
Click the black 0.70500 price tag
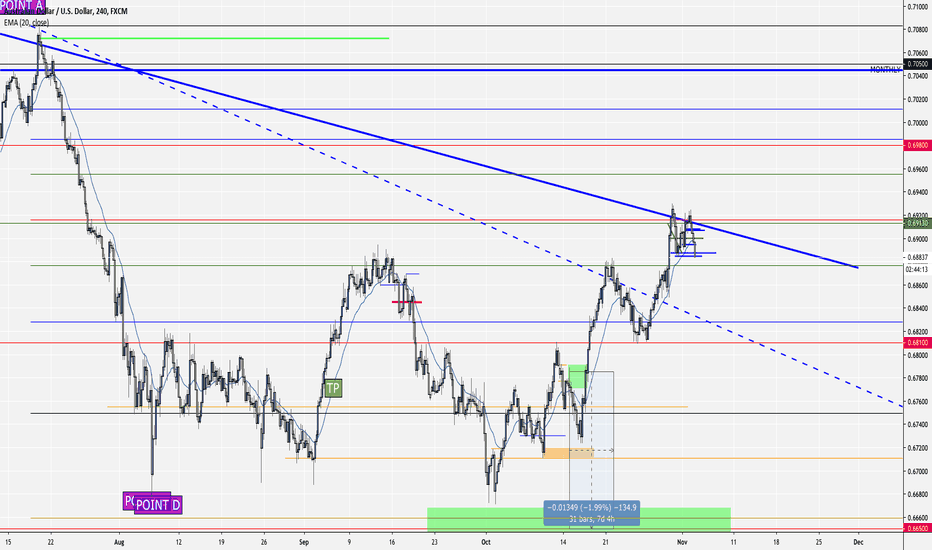click(918, 64)
